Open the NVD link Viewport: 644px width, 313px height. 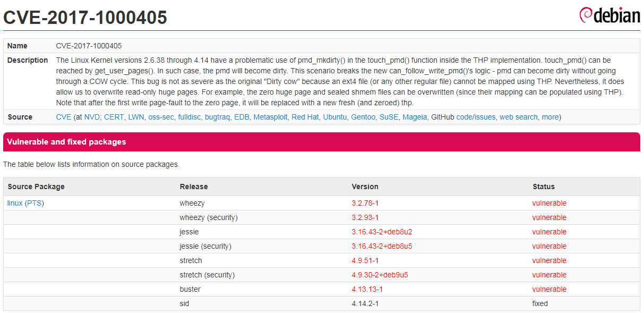tap(92, 117)
